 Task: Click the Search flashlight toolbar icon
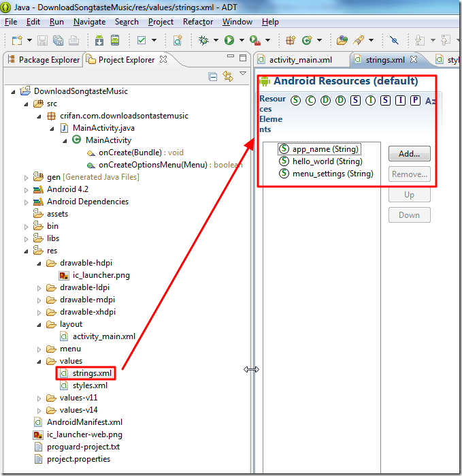coord(359,40)
